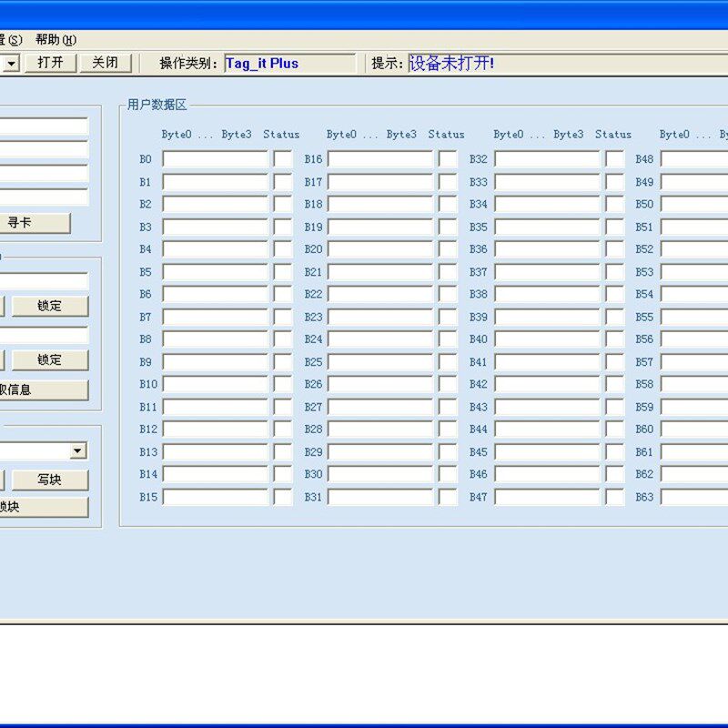The height and width of the screenshot is (728, 728).
Task: Click the B3 data input field
Action: (216, 227)
